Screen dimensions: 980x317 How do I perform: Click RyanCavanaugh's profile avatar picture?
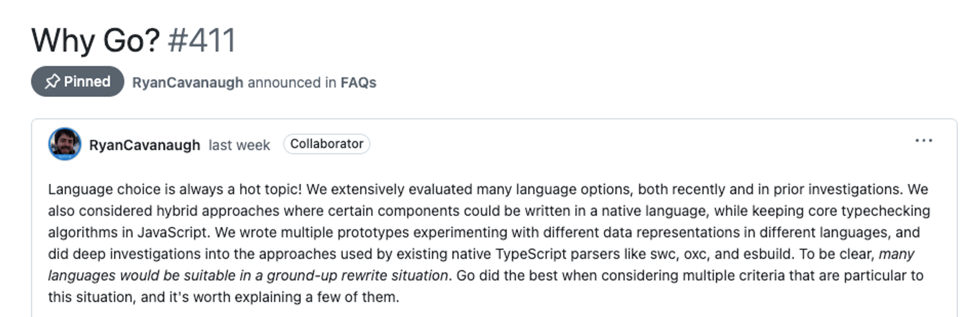point(64,143)
